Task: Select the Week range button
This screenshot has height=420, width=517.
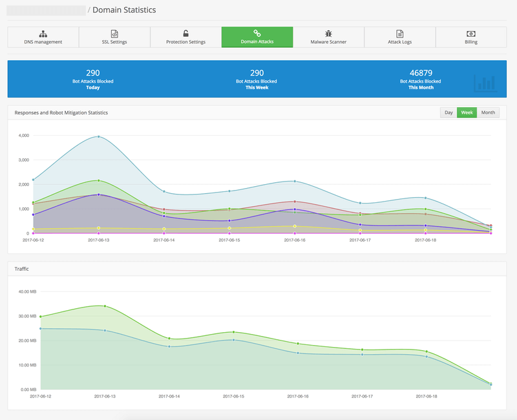Action: (467, 112)
